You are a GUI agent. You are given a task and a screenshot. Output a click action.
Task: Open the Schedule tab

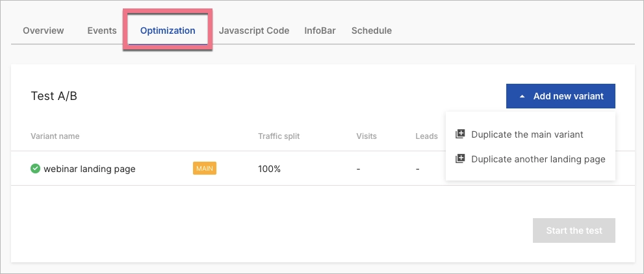(x=371, y=31)
